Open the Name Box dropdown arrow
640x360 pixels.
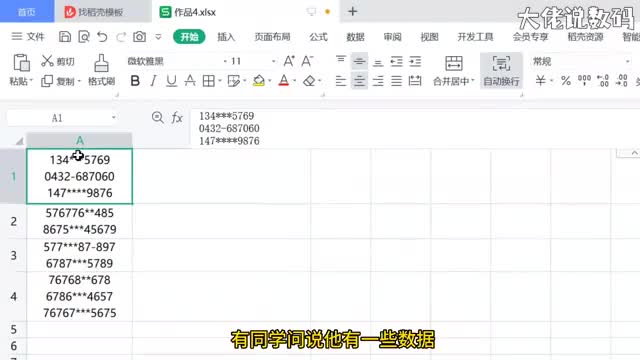113,118
